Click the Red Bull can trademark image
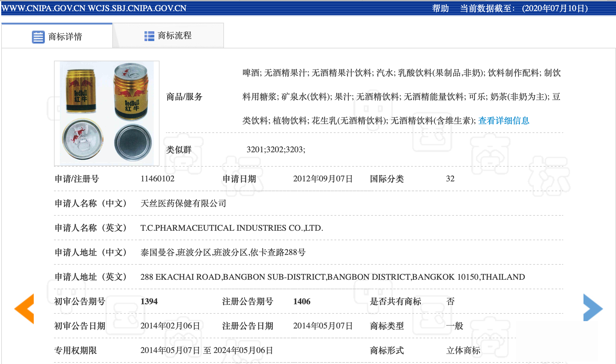Screen dimensions: 616x364 pos(107,113)
